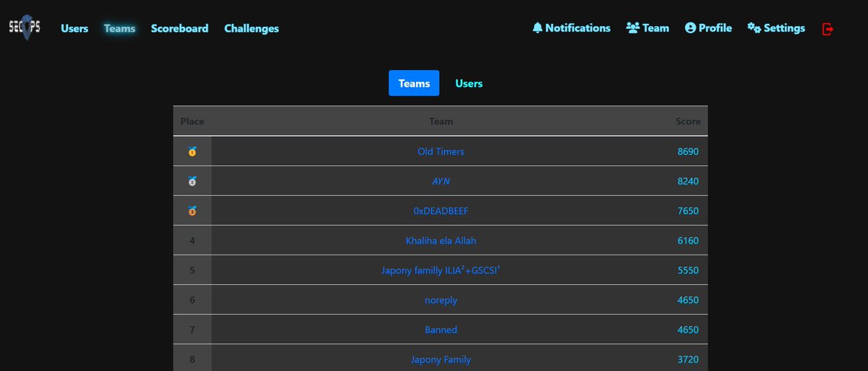Open Japony familly ILIA²+GSCSI¹ team

click(441, 270)
